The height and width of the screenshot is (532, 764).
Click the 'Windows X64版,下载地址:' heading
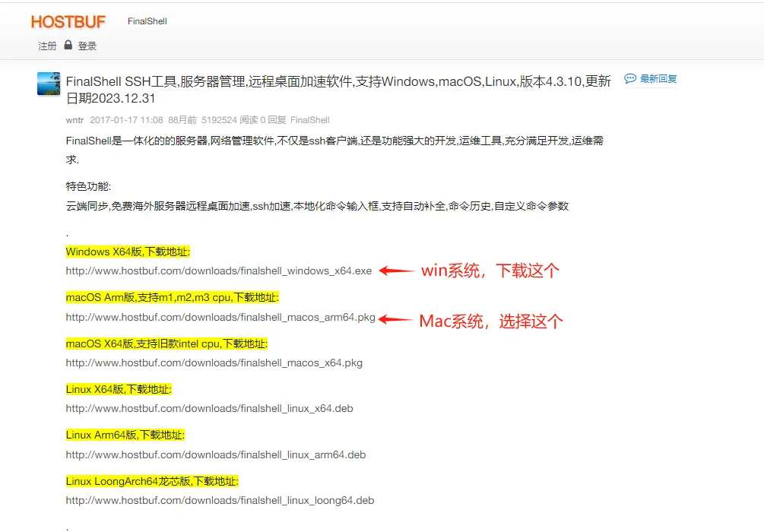pyautogui.click(x=128, y=252)
